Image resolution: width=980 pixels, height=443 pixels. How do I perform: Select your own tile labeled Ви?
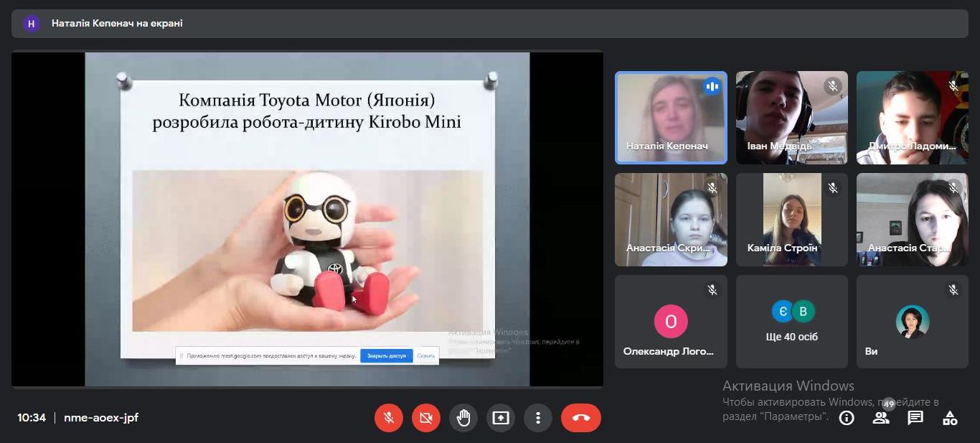(913, 322)
